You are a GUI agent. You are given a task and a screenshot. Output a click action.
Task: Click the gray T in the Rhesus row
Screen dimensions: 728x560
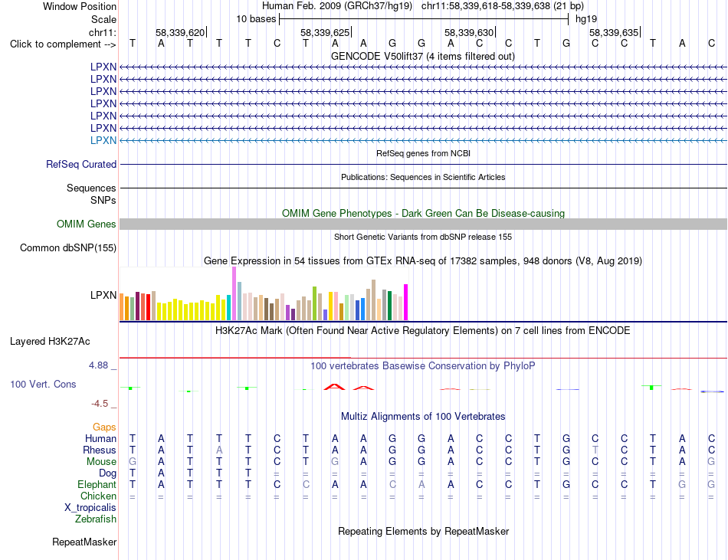pos(595,450)
